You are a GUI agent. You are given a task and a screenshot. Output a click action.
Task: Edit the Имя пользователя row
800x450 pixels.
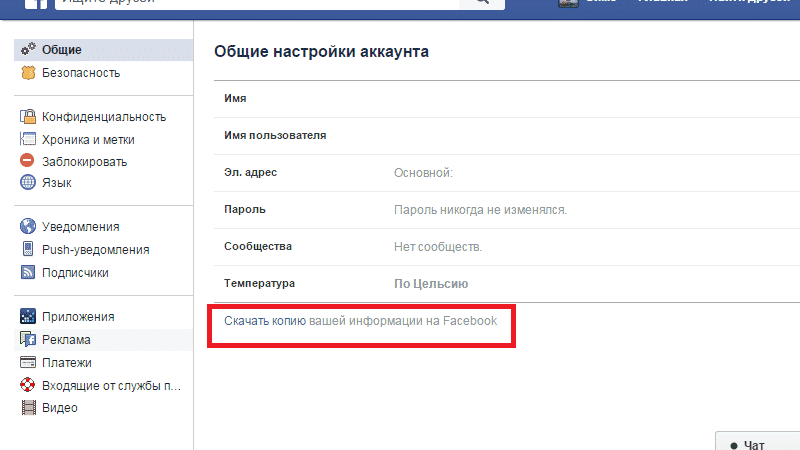[507, 136]
